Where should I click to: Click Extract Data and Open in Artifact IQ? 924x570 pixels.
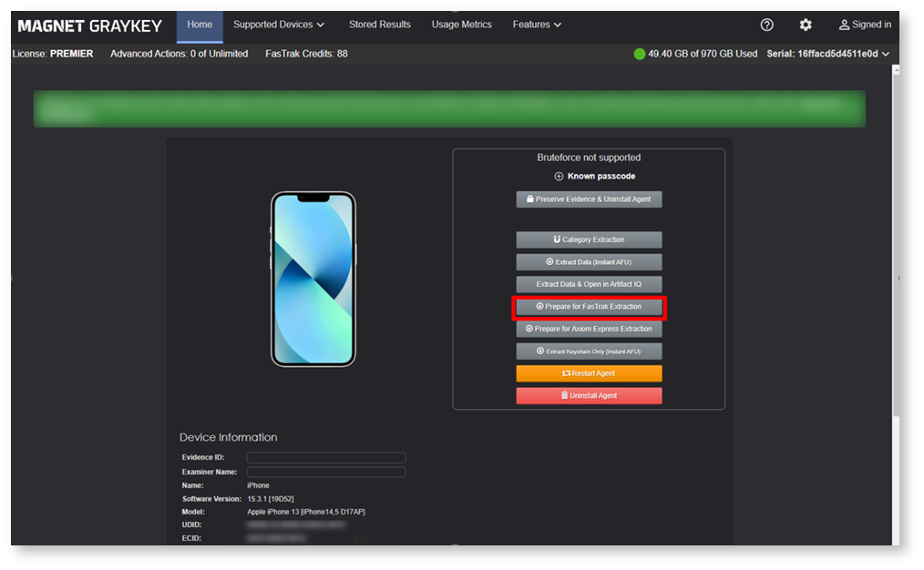point(589,283)
